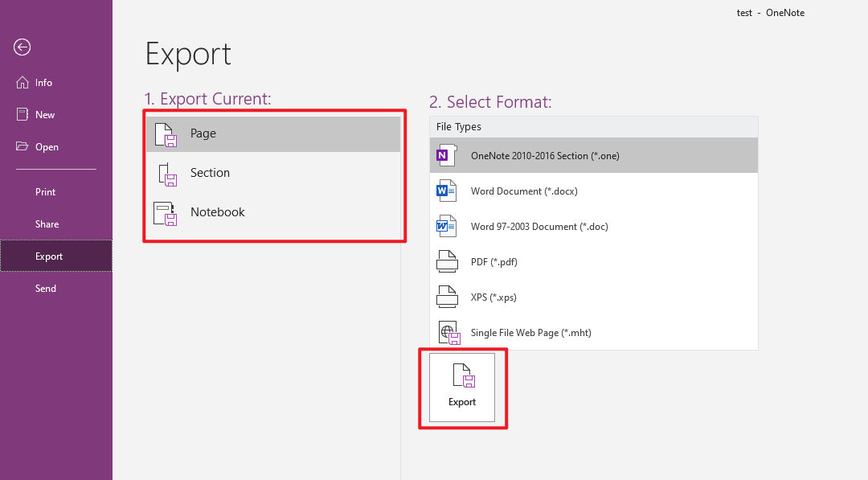Image resolution: width=868 pixels, height=480 pixels.
Task: Click the Page icon in Export Current list
Action: click(x=163, y=133)
